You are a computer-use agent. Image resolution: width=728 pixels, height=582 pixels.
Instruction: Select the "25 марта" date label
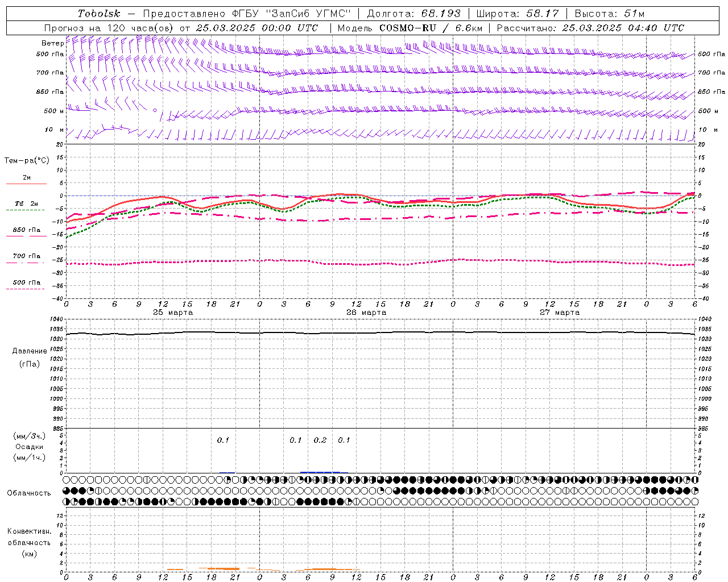pyautogui.click(x=173, y=312)
